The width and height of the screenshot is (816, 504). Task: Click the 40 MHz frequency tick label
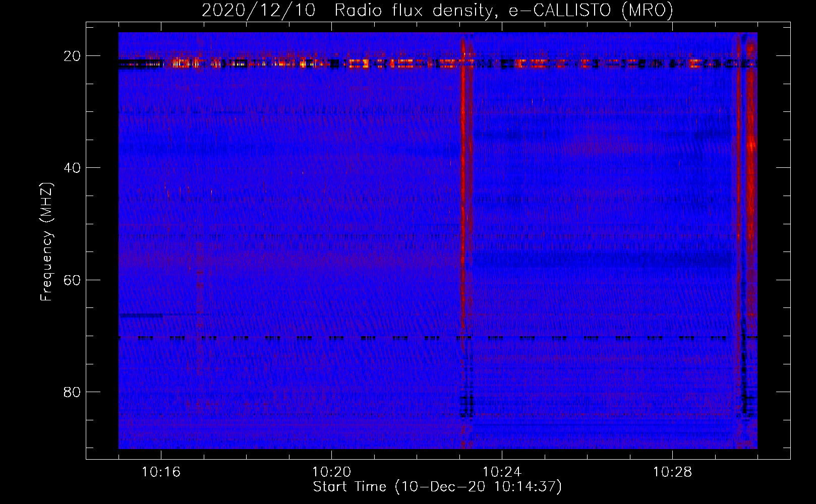point(72,168)
